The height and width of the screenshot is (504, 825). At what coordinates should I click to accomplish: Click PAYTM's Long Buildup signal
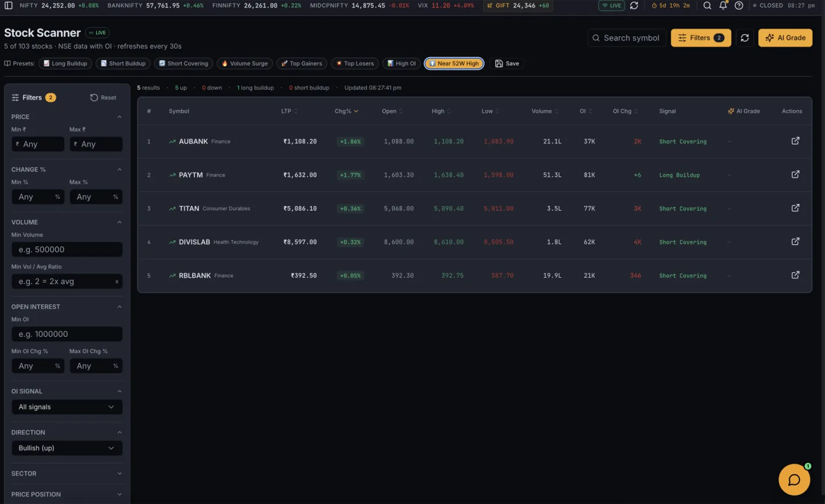tap(679, 175)
